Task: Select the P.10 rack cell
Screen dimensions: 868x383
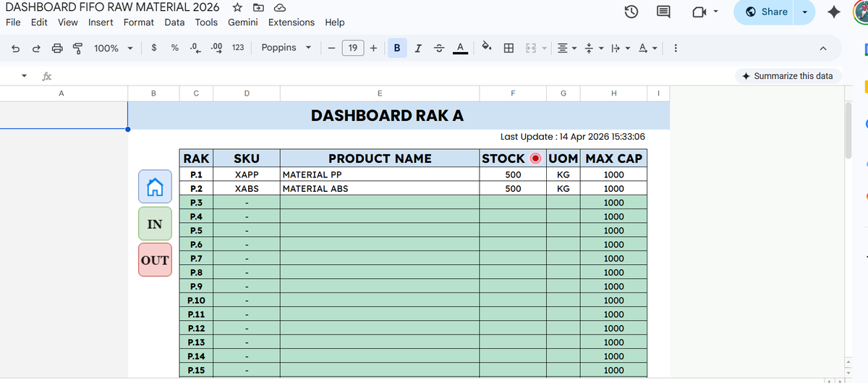Action: [196, 300]
